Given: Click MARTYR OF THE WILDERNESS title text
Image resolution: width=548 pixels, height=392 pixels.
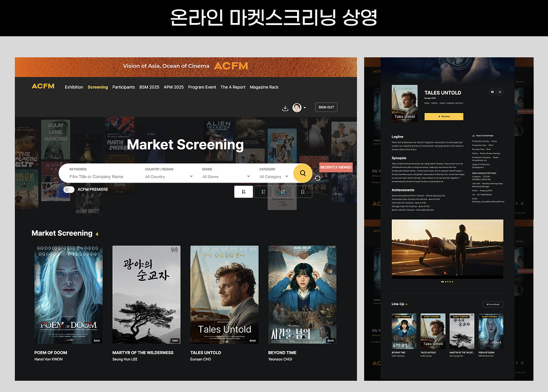Looking at the screenshot, I should click(143, 353).
